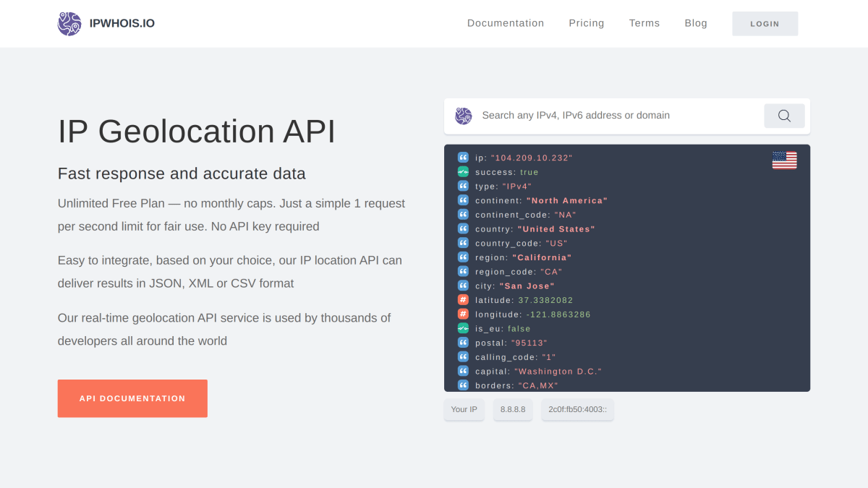Click the "California" region value
The height and width of the screenshot is (488, 868).
(542, 257)
